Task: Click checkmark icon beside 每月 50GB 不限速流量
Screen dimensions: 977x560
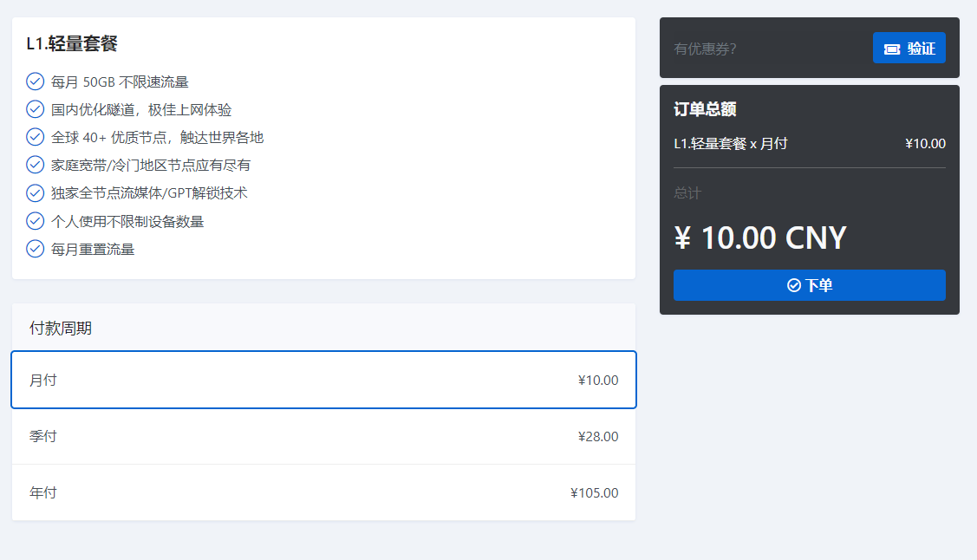Action: click(x=35, y=81)
